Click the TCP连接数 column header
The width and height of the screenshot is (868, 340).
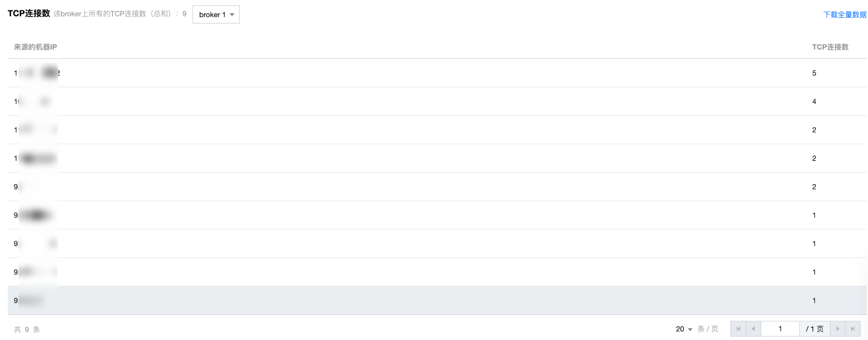coord(830,47)
